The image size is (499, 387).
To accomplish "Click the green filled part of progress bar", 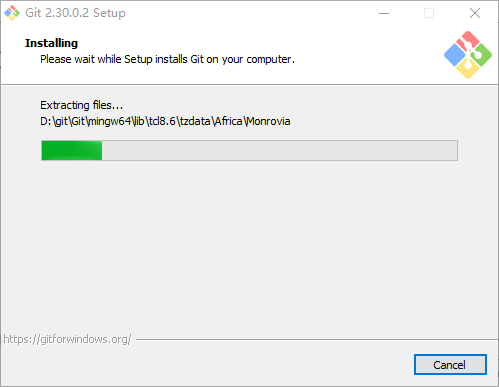I will pos(72,151).
